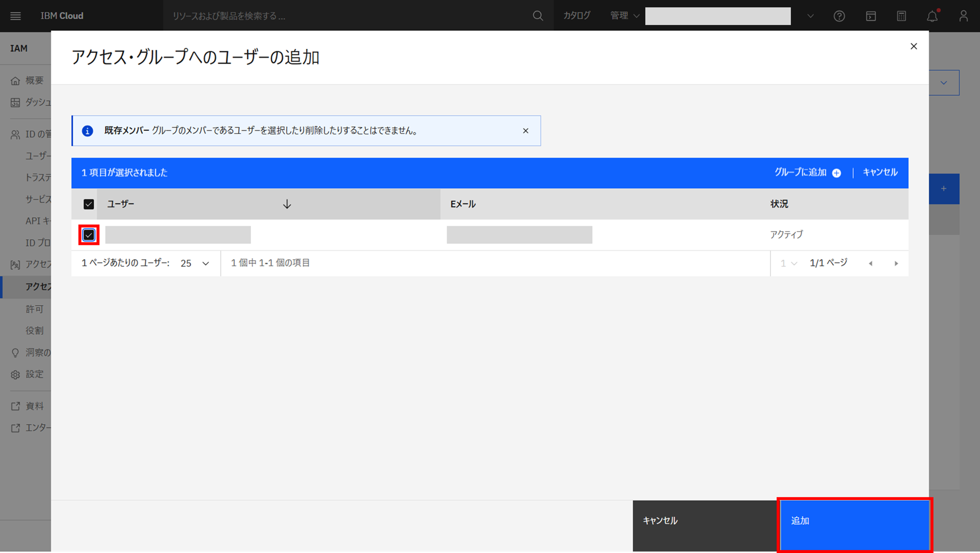This screenshot has width=980, height=553.
Task: Click the search magnifier icon
Action: coord(538,16)
